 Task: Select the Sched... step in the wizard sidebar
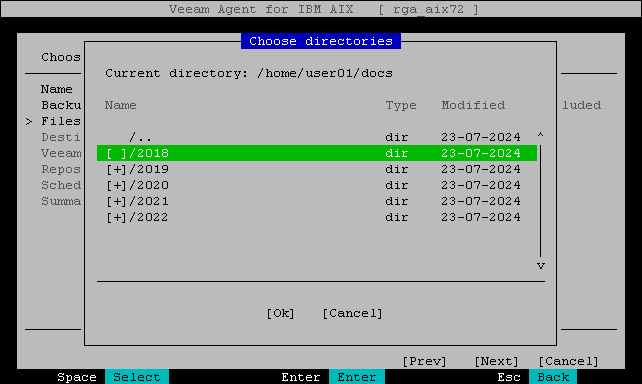tap(61, 185)
